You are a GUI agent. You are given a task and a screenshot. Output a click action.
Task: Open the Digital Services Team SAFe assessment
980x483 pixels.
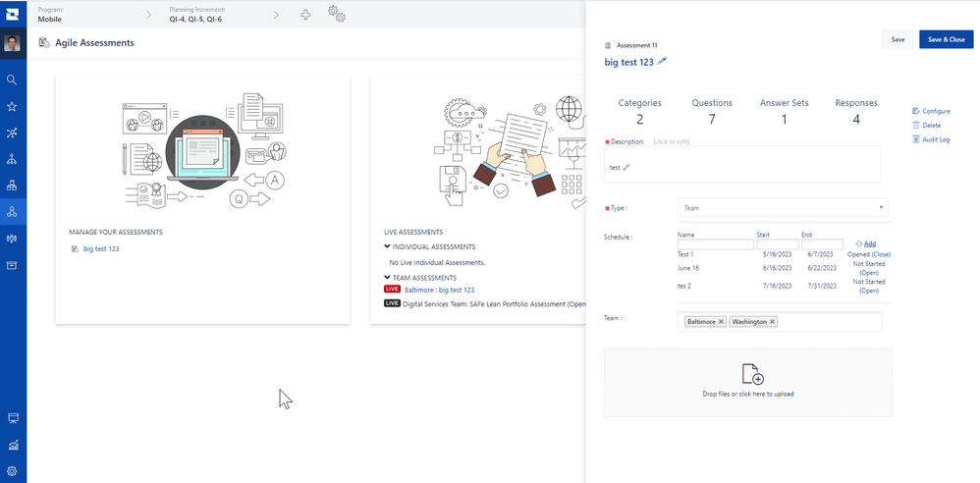(494, 304)
